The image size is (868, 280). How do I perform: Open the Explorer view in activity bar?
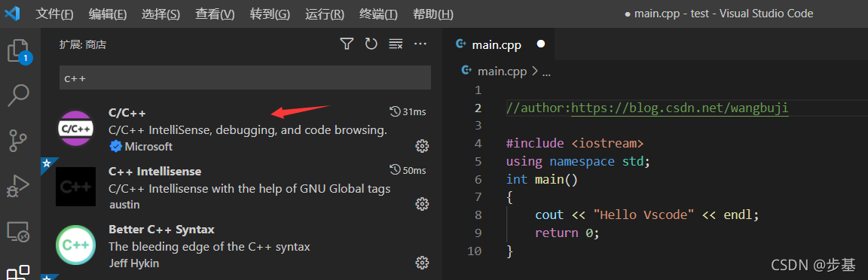pos(19,51)
